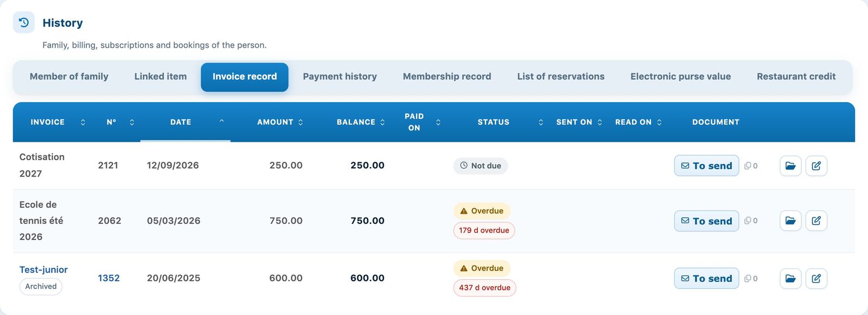Click the Document column header
The image size is (868, 315).
716,122
